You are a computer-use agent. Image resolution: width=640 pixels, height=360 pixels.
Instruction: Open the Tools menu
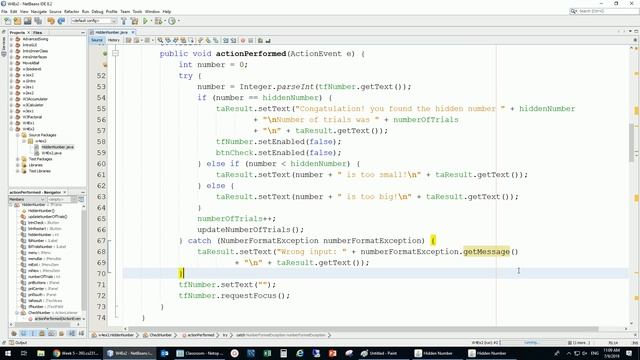(x=137, y=11)
